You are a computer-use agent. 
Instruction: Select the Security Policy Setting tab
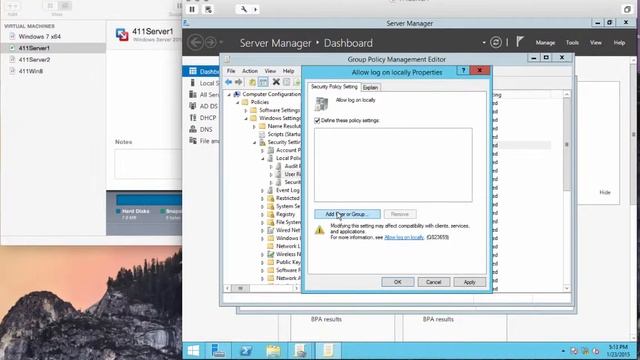(x=334, y=87)
